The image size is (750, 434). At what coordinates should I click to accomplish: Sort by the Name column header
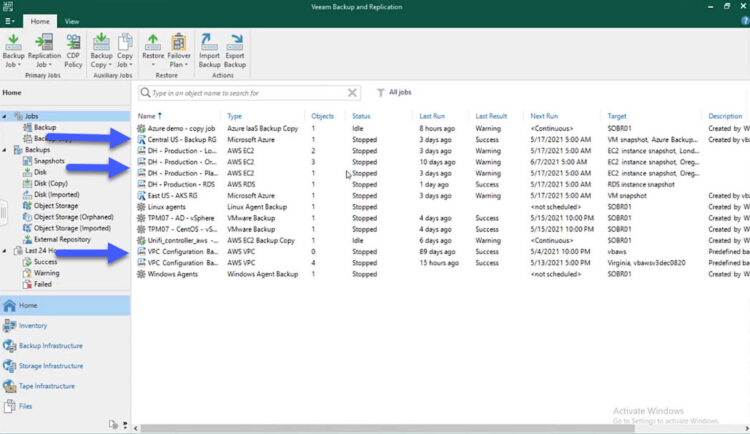coord(150,116)
